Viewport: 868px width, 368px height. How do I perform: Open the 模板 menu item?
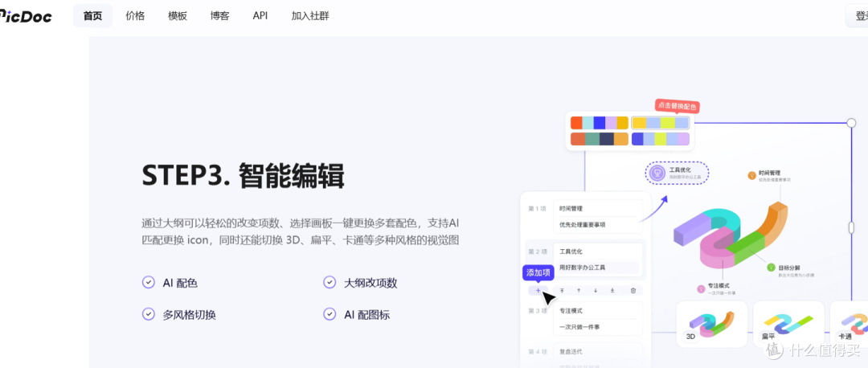point(178,15)
